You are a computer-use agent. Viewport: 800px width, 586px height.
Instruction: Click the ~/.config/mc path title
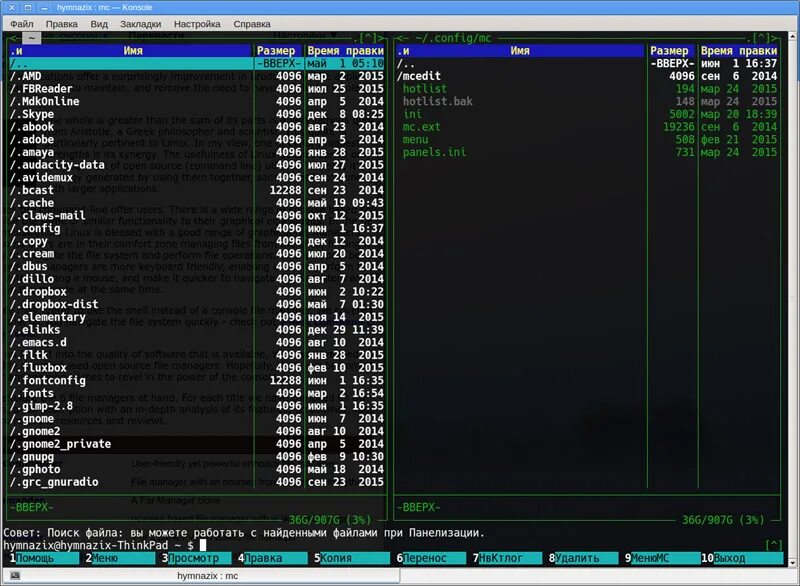[x=453, y=38]
